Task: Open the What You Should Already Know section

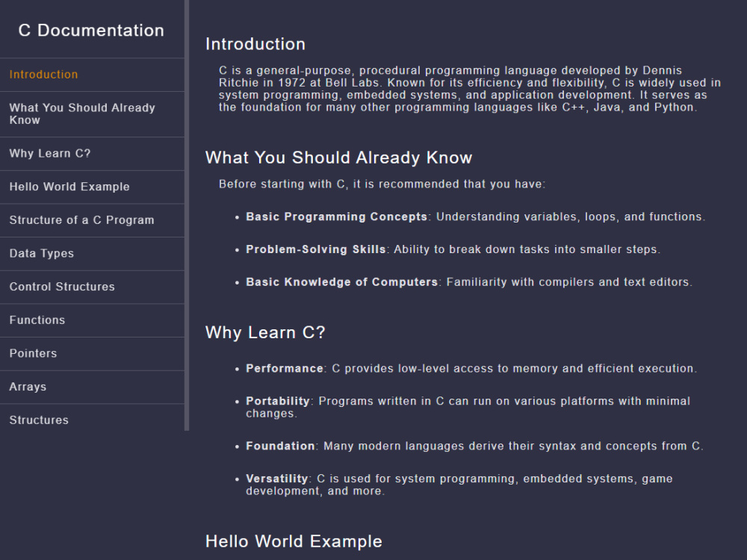Action: 82,114
